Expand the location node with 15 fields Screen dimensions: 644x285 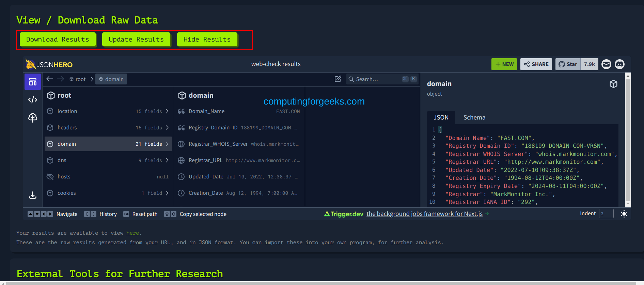click(x=108, y=111)
